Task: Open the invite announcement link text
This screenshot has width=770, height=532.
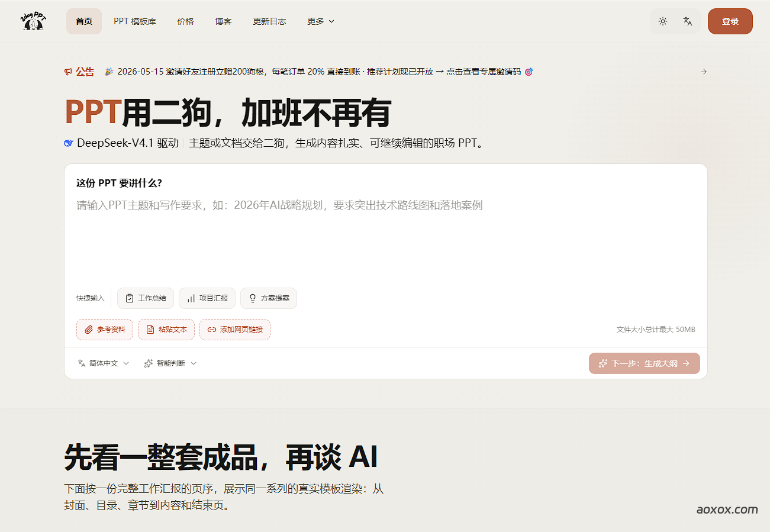Action: coord(319,72)
